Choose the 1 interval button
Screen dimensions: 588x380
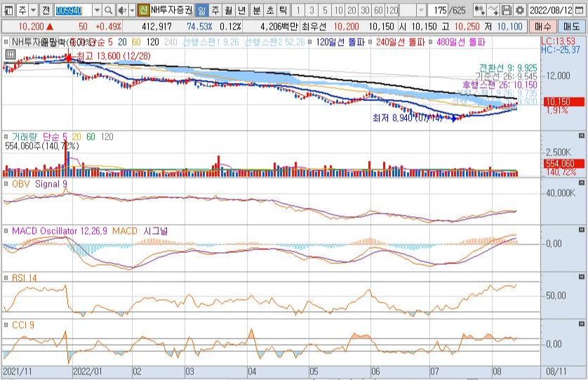[x=298, y=10]
